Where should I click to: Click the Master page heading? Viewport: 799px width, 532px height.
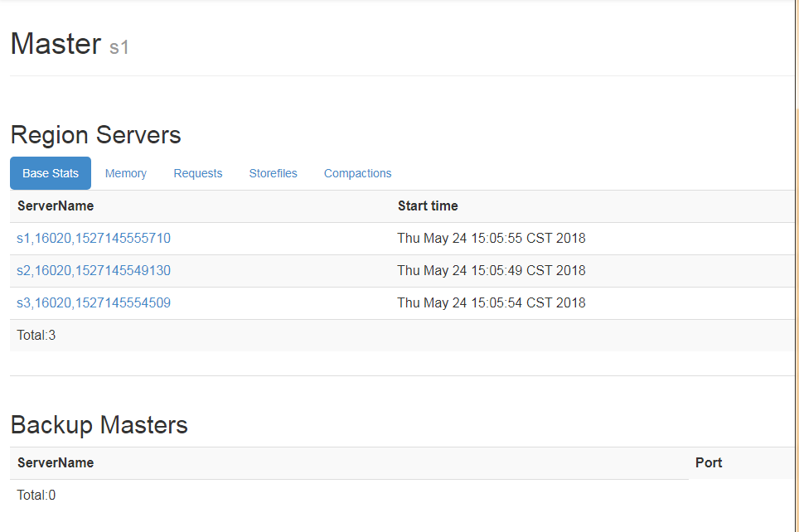tap(56, 44)
